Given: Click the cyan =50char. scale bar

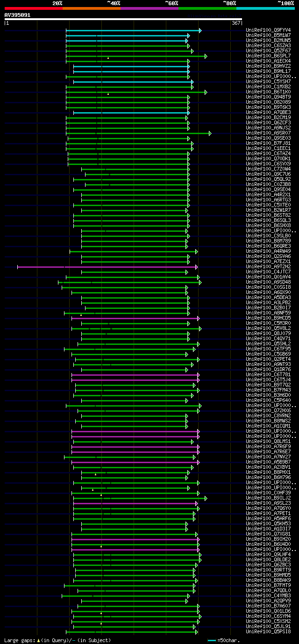Looking at the screenshot, I should [x=212, y=641].
